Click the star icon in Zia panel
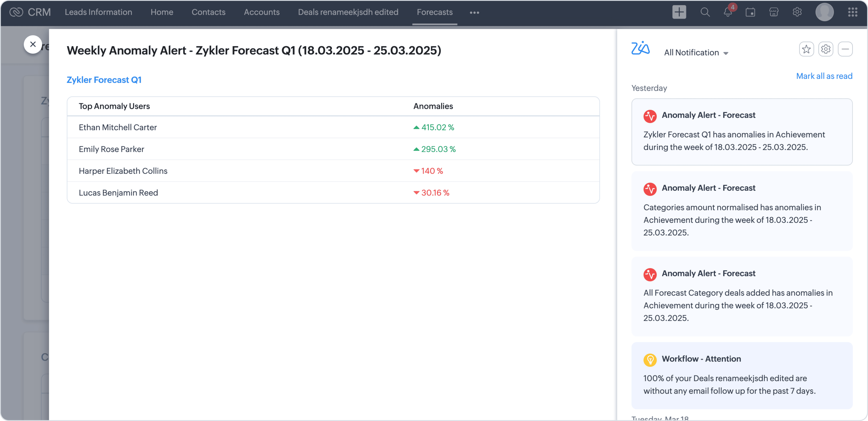This screenshot has width=868, height=421. click(x=806, y=49)
